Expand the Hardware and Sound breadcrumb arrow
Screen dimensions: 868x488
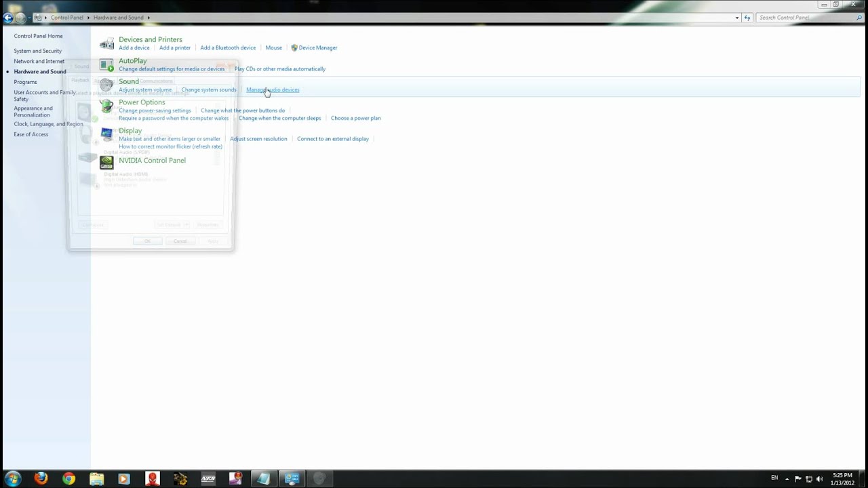[x=148, y=18]
